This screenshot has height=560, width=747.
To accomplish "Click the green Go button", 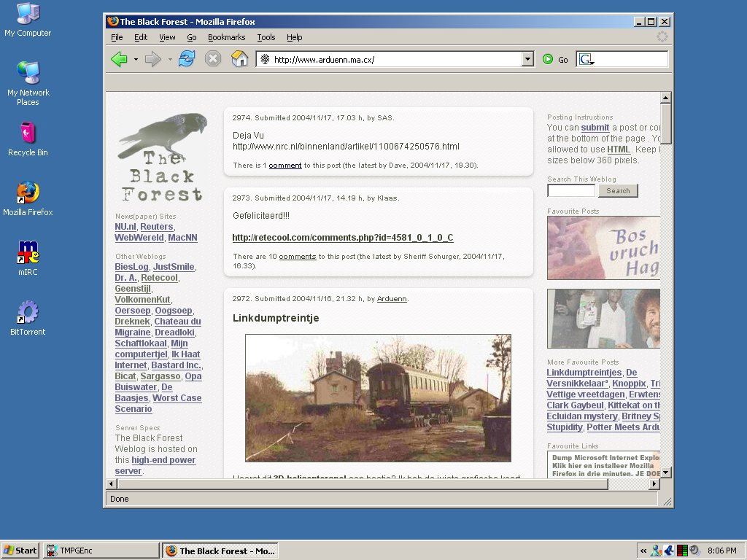I will click(555, 60).
